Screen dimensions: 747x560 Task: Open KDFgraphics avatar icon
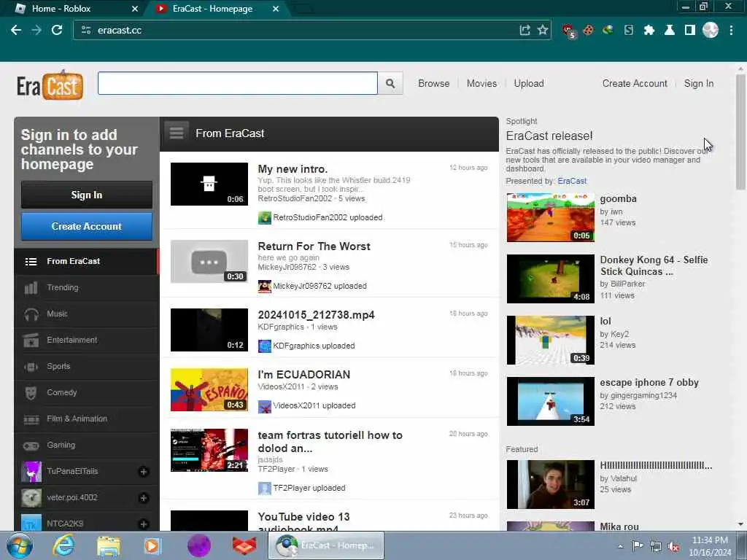[264, 346]
